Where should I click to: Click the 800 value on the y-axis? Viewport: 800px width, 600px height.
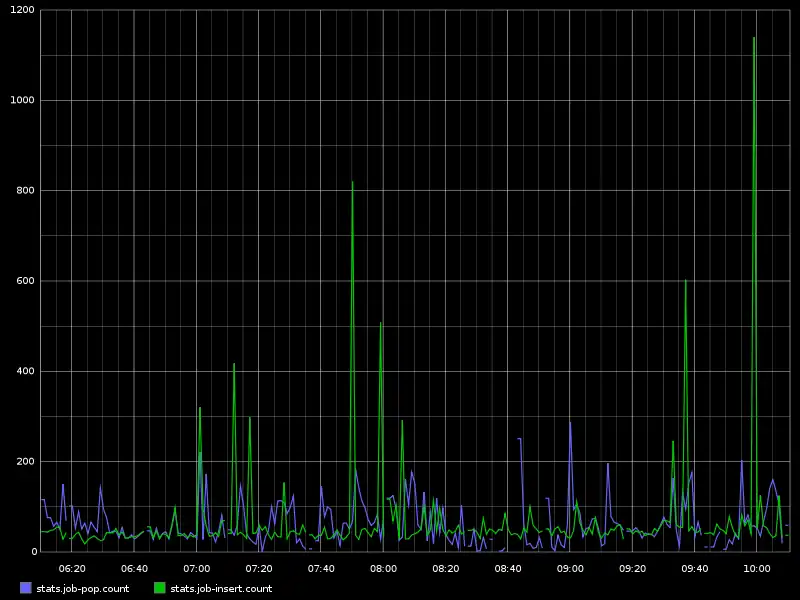point(25,190)
